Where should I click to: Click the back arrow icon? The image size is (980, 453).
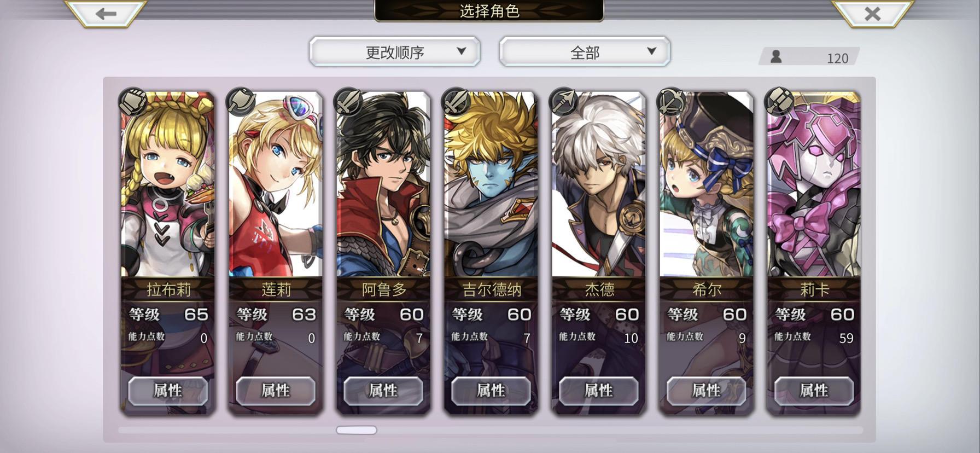(x=106, y=14)
